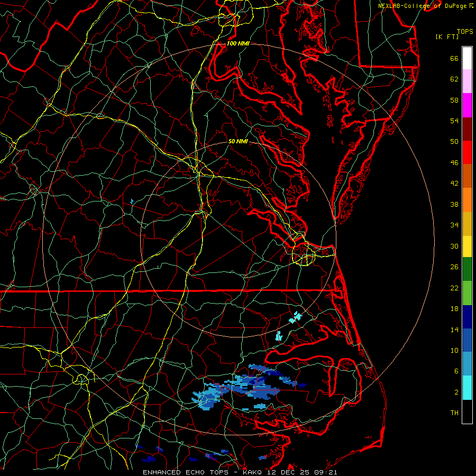Click the white 66 K FT color swatch
The height and width of the screenshot is (476, 476).
point(467,58)
